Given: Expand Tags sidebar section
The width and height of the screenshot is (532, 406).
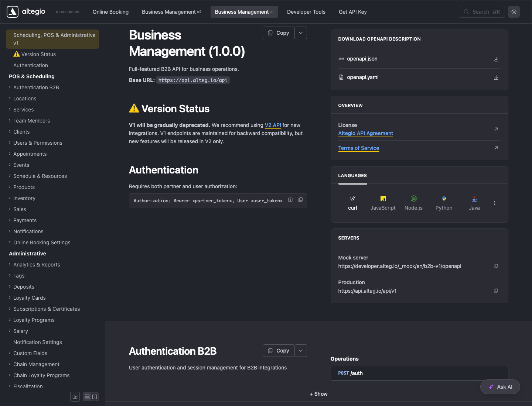Looking at the screenshot, I should point(19,276).
